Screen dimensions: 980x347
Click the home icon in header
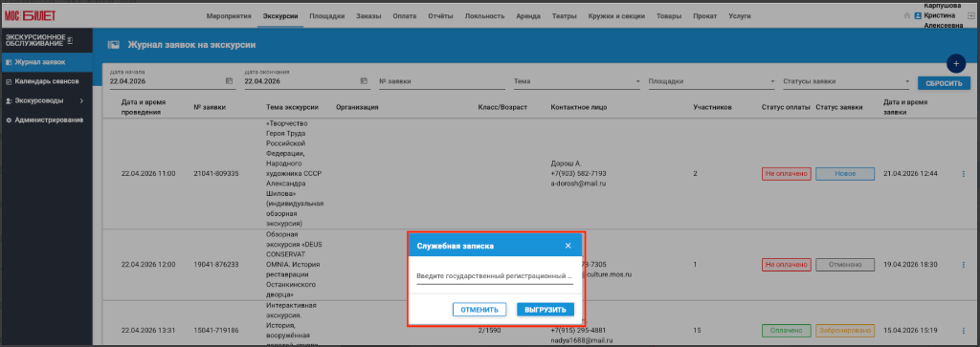(x=906, y=15)
